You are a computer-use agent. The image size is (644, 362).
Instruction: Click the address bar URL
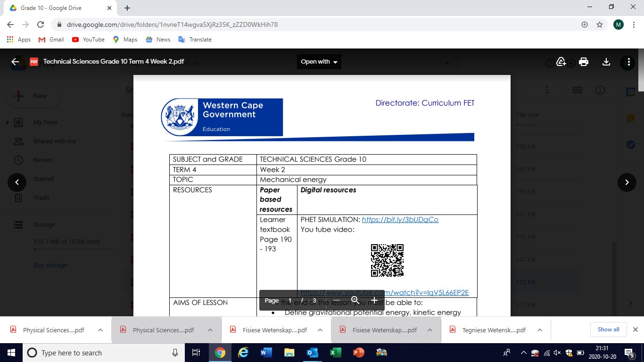[x=172, y=25]
